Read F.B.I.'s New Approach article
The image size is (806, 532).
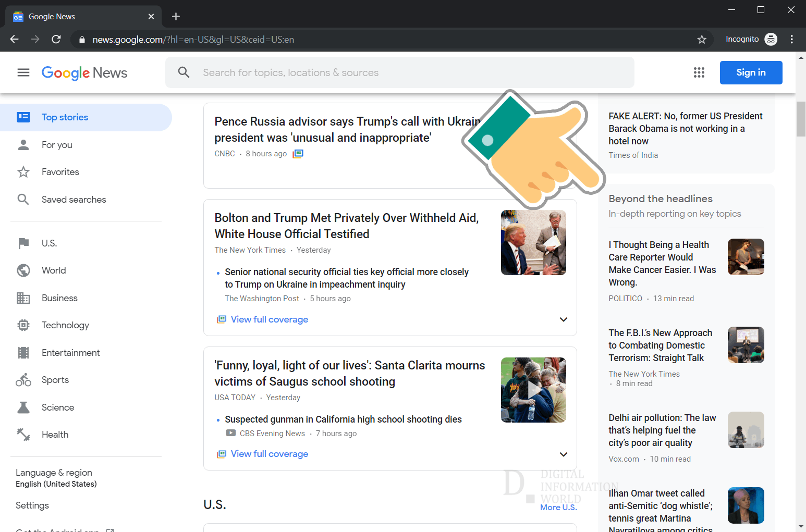point(660,345)
